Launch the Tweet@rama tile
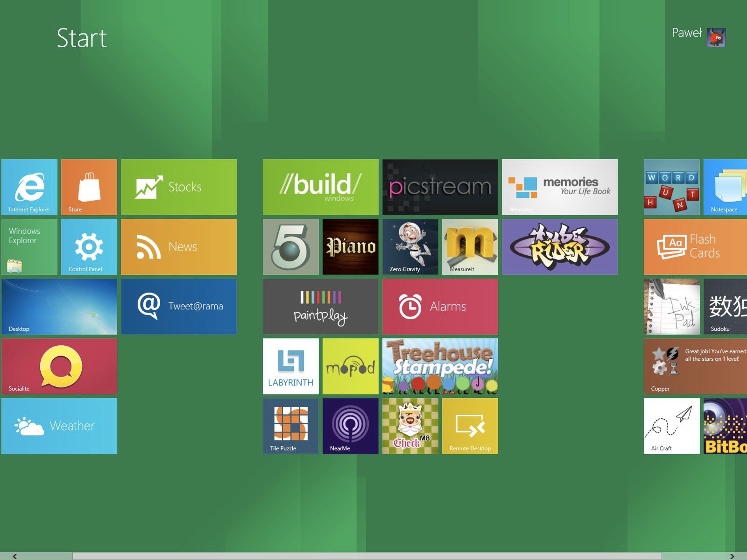747x560 pixels. click(179, 307)
